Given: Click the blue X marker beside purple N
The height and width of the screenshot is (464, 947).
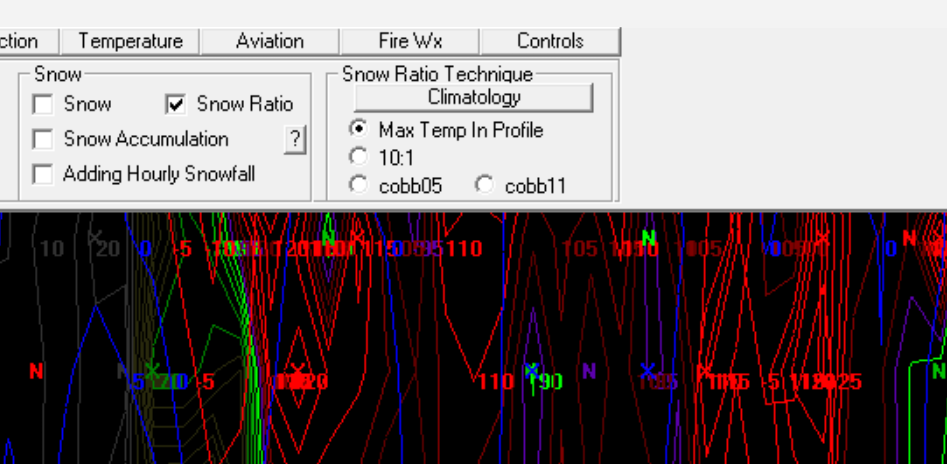Looking at the screenshot, I should [x=647, y=371].
